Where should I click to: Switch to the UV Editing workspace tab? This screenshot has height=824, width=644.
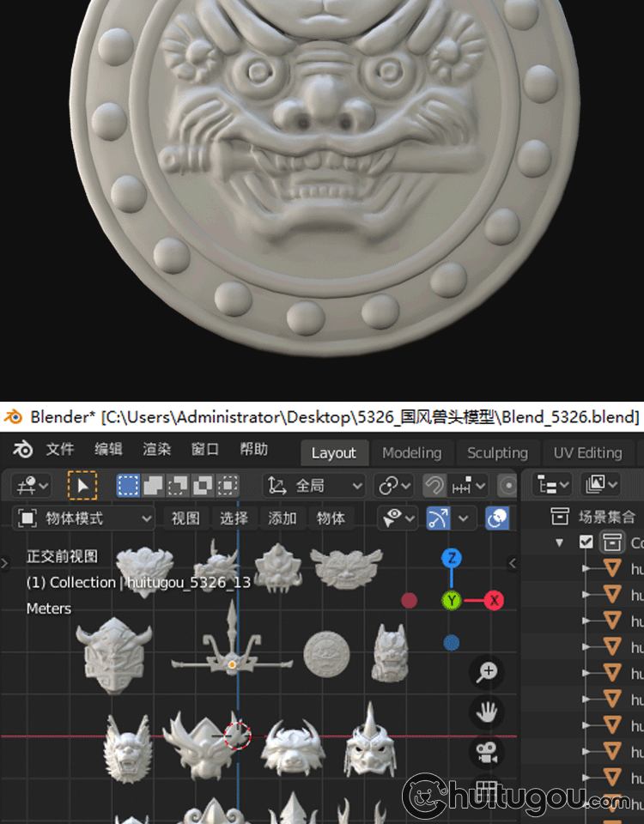pyautogui.click(x=587, y=453)
